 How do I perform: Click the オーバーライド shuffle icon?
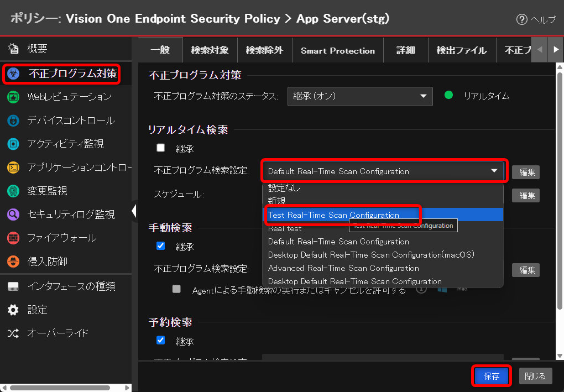(x=13, y=333)
